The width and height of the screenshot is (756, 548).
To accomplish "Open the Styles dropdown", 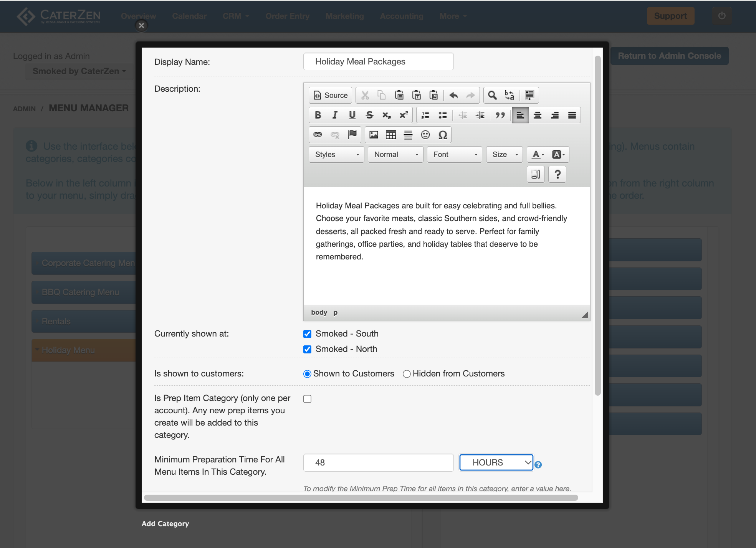I will tap(336, 154).
